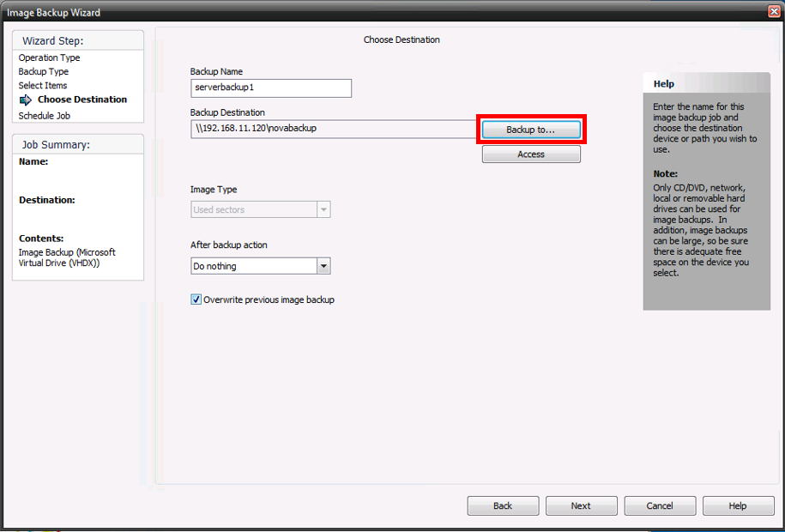785x532 pixels.
Task: Click the Backup Name text field
Action: click(271, 88)
